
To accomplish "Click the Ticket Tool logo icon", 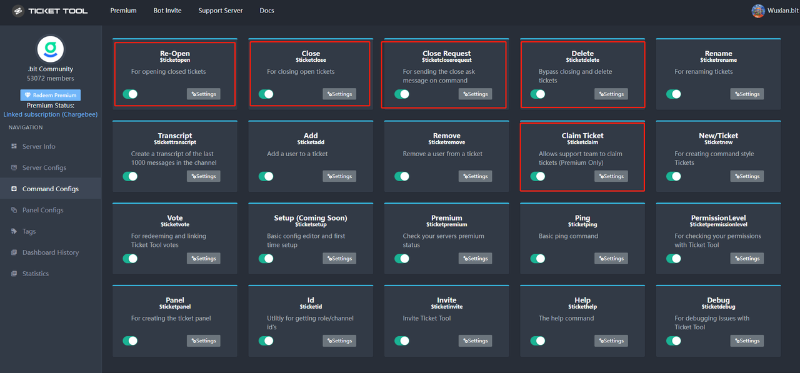I will pyautogui.click(x=18, y=11).
